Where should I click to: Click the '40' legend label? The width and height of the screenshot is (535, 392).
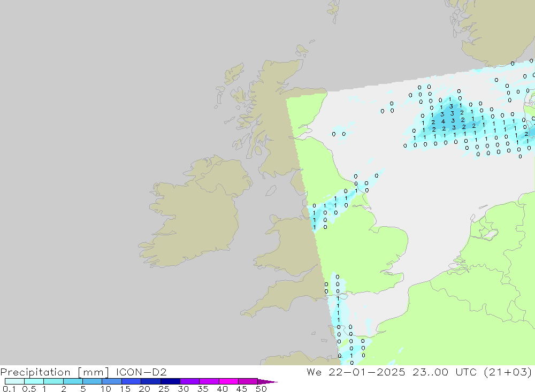coord(223,389)
